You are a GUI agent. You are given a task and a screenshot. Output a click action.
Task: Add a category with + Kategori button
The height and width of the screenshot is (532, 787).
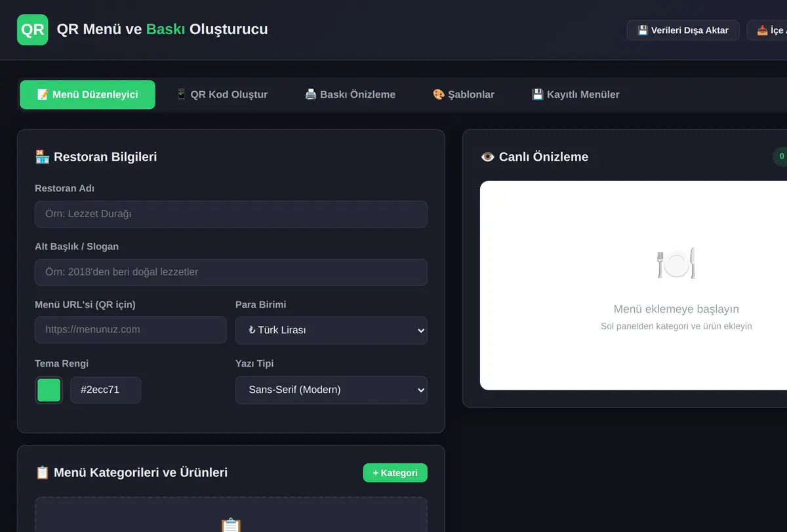(x=395, y=473)
